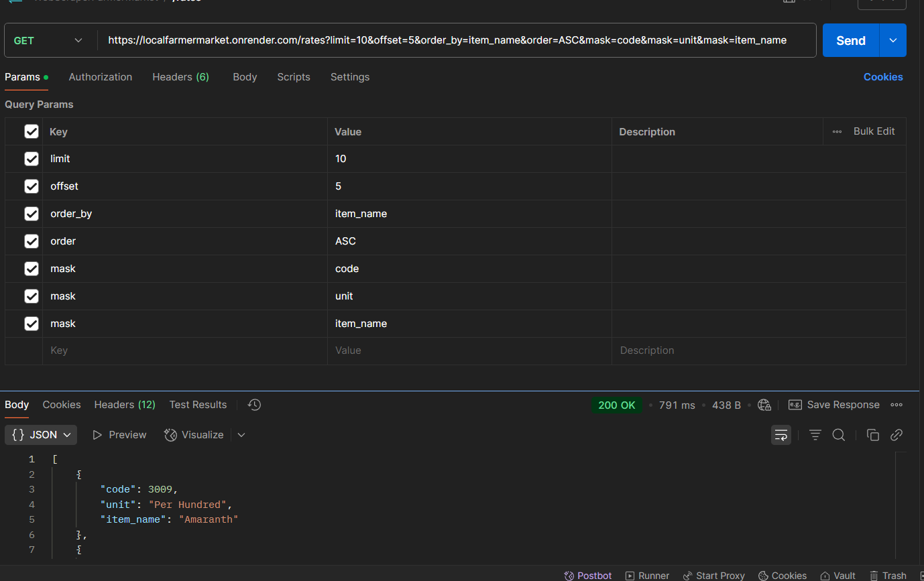Open the Test Results tab

(x=198, y=405)
